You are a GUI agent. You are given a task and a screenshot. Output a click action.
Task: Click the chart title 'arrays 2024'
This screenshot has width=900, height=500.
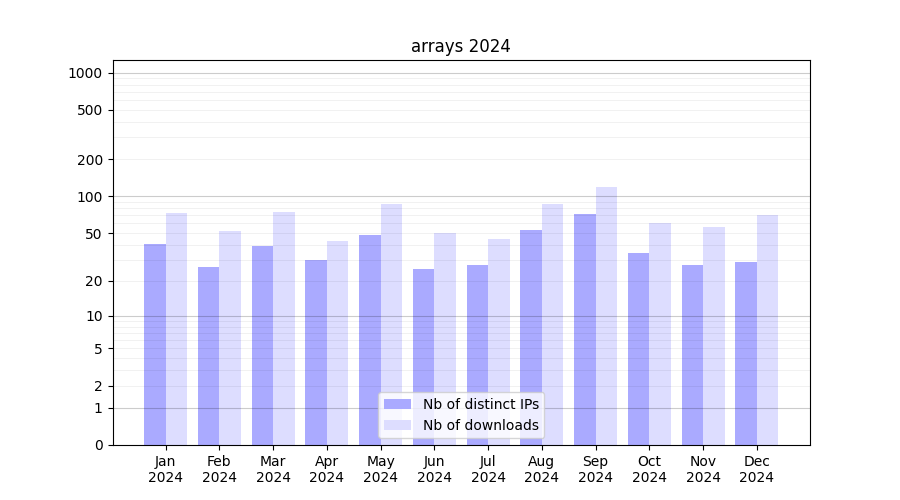click(x=460, y=46)
